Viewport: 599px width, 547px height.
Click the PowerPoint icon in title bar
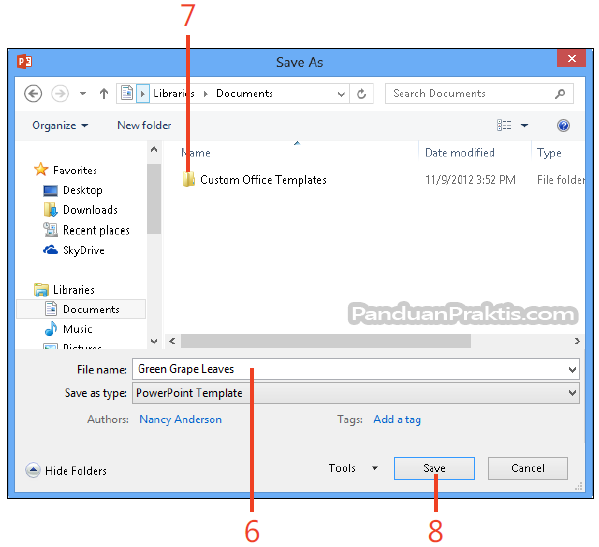point(24,61)
